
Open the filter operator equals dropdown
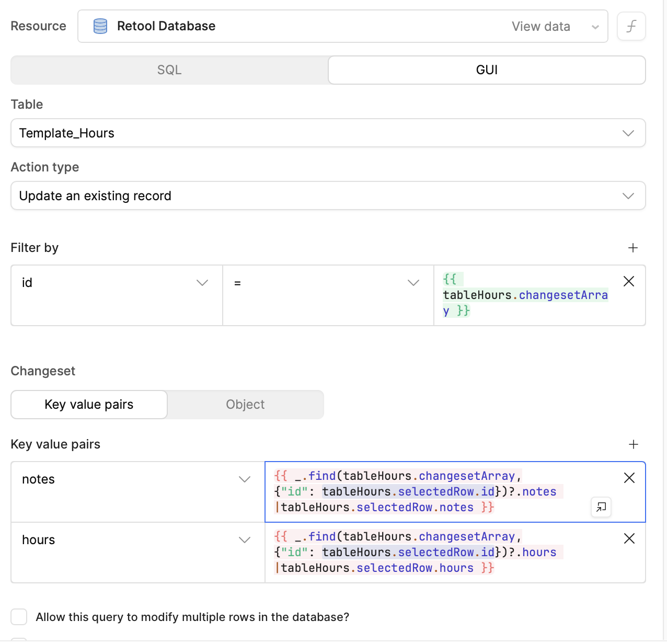tap(328, 283)
